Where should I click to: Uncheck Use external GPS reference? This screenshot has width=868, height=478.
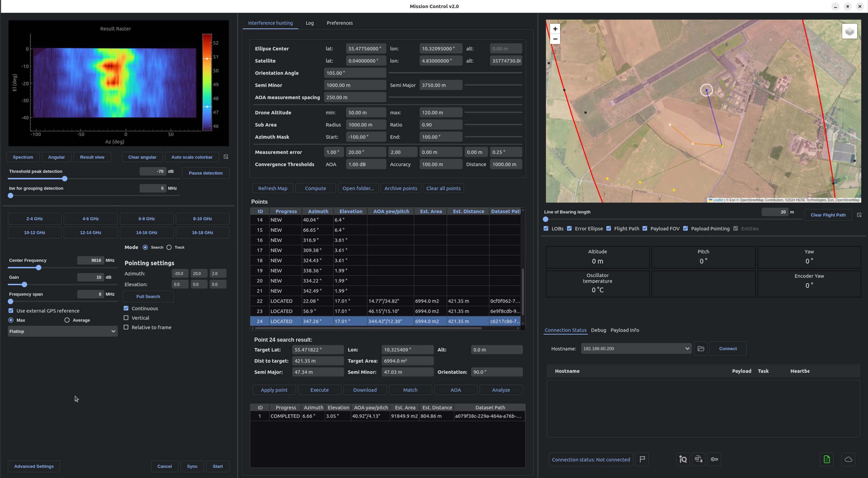[x=11, y=311]
